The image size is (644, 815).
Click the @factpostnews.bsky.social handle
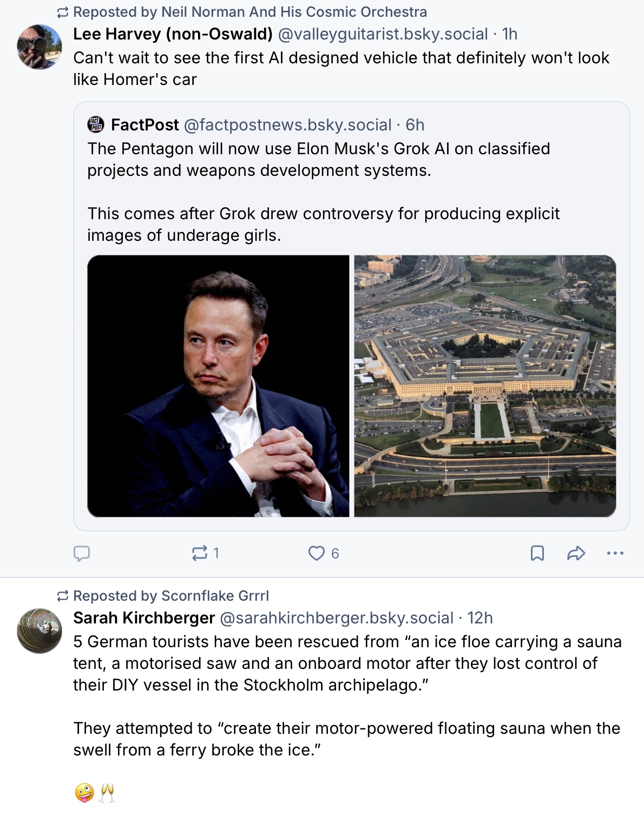point(287,125)
